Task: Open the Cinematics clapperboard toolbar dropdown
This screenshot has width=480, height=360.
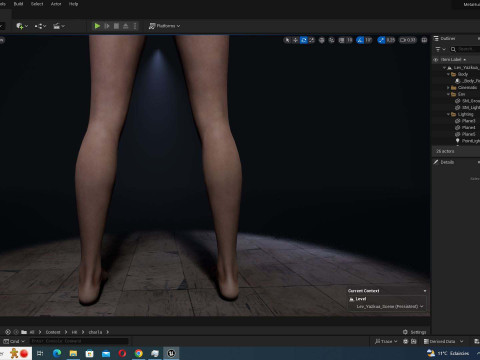Action: 59,26
